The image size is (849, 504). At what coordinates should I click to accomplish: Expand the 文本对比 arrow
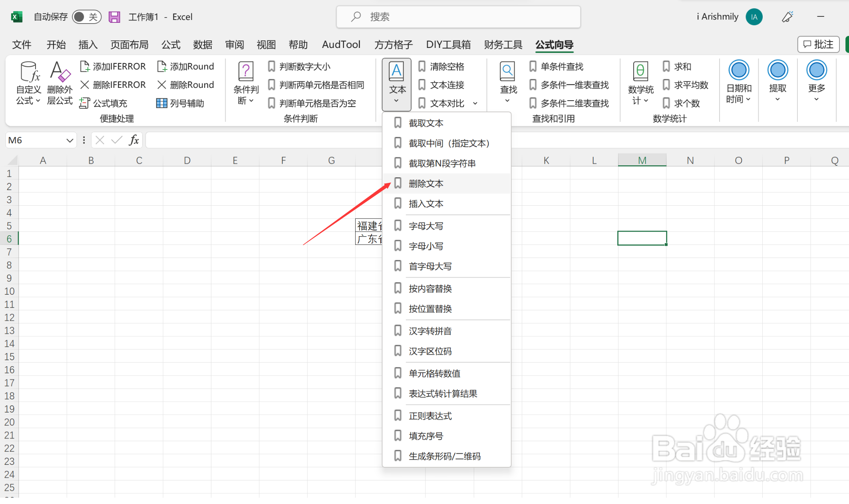point(475,103)
